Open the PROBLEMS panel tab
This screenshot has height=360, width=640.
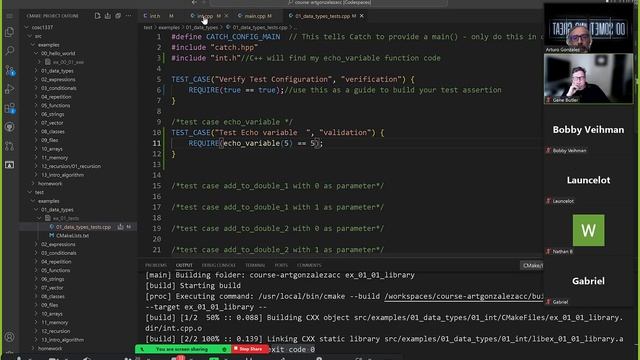[156, 265]
